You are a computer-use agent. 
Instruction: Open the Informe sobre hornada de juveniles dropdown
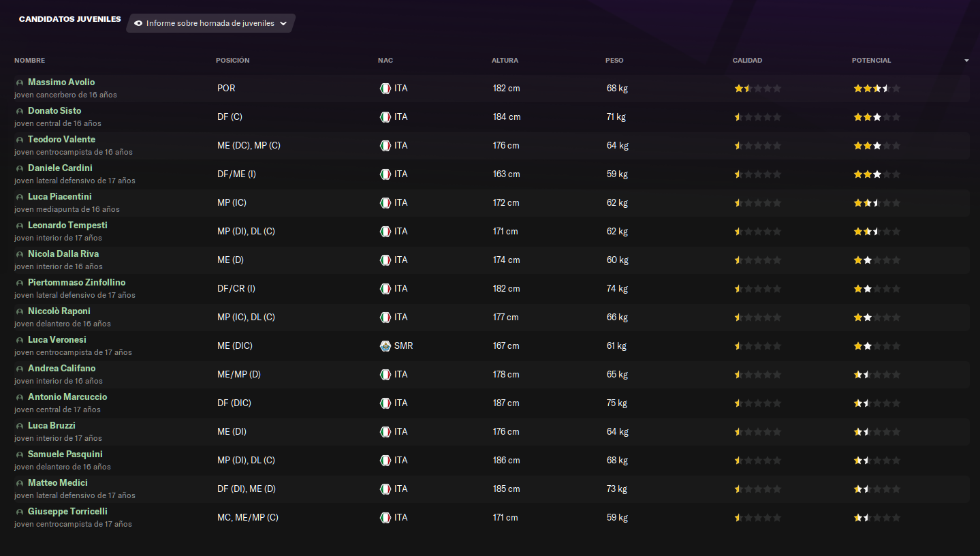(210, 23)
